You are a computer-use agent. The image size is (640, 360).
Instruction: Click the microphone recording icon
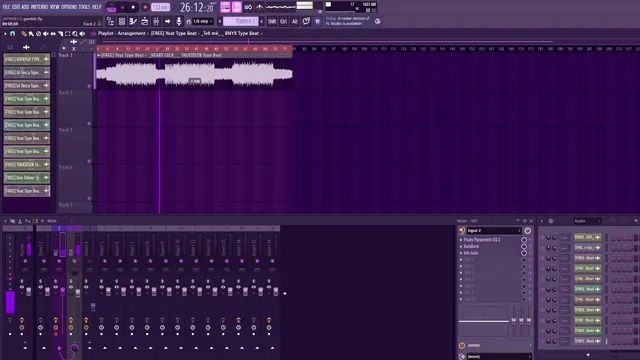coord(179,21)
